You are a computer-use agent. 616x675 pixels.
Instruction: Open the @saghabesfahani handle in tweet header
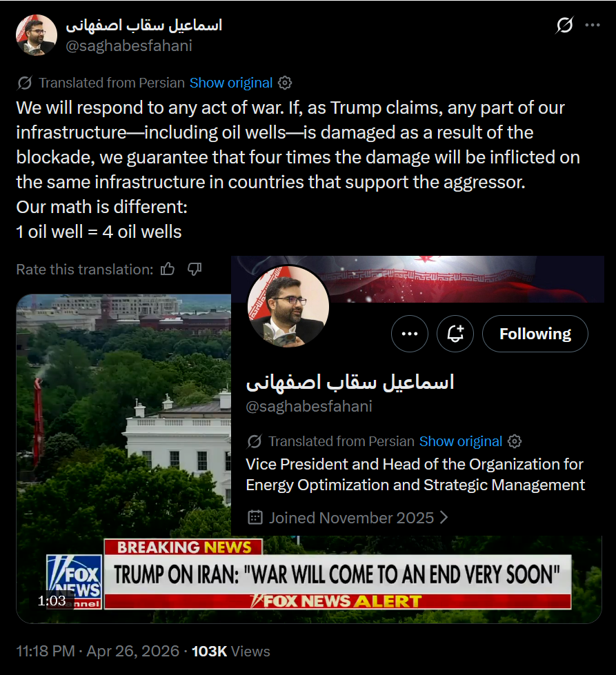tap(129, 46)
